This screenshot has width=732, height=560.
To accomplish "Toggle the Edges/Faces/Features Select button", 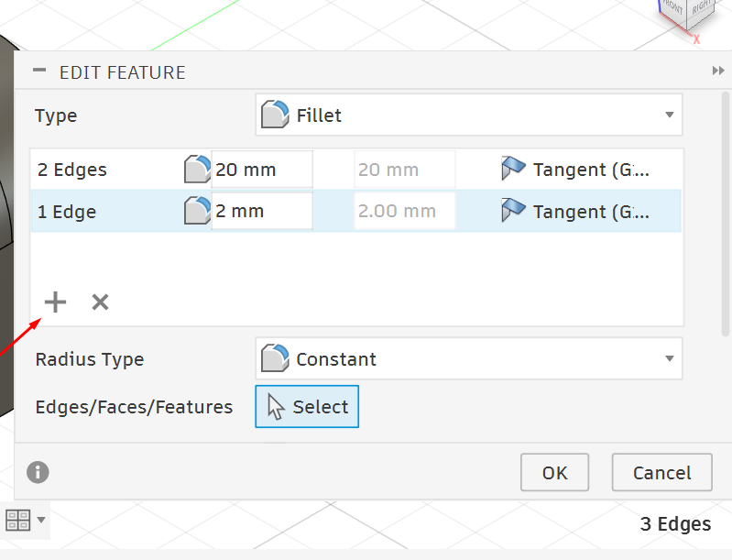I will click(x=307, y=406).
